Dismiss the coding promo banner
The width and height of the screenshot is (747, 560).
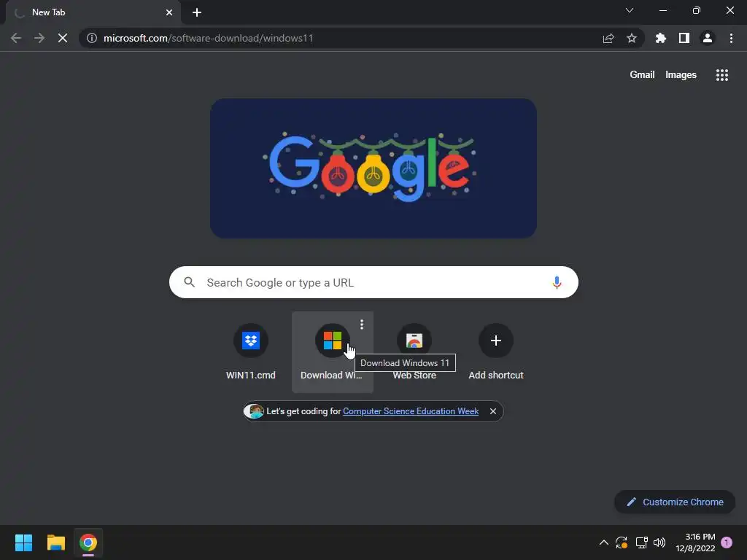point(493,411)
